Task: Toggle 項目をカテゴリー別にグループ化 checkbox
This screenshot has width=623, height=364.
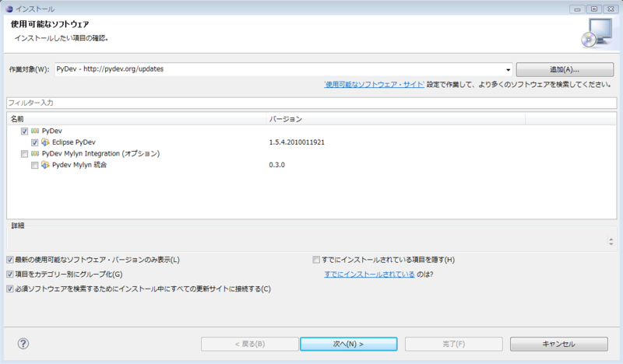Action: [x=10, y=275]
